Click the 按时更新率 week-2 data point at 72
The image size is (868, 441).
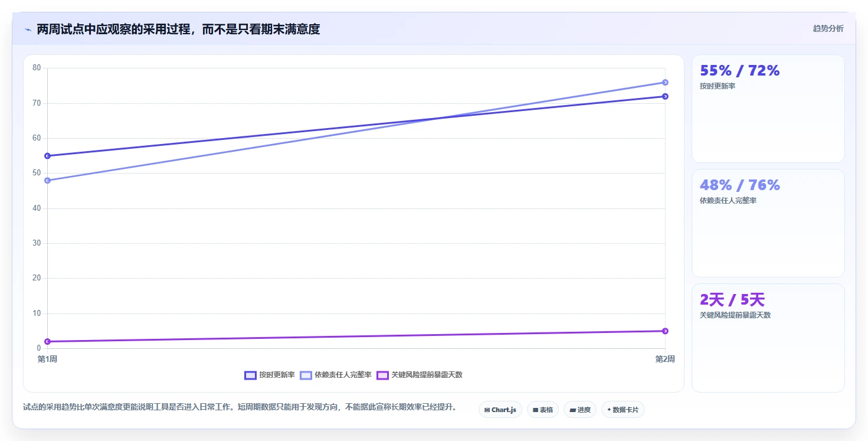coord(665,96)
